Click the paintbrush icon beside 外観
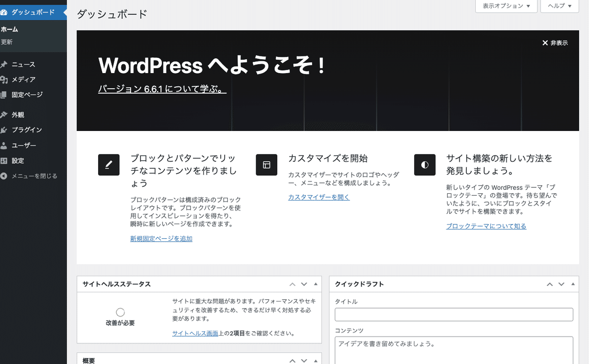Viewport: 589px width, 364px height. coord(3,115)
